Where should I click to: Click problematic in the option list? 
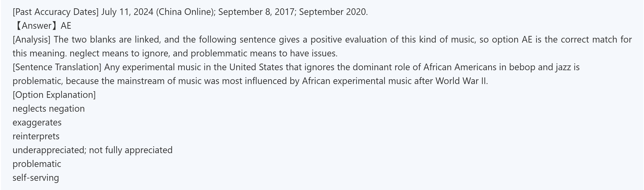[x=37, y=164]
